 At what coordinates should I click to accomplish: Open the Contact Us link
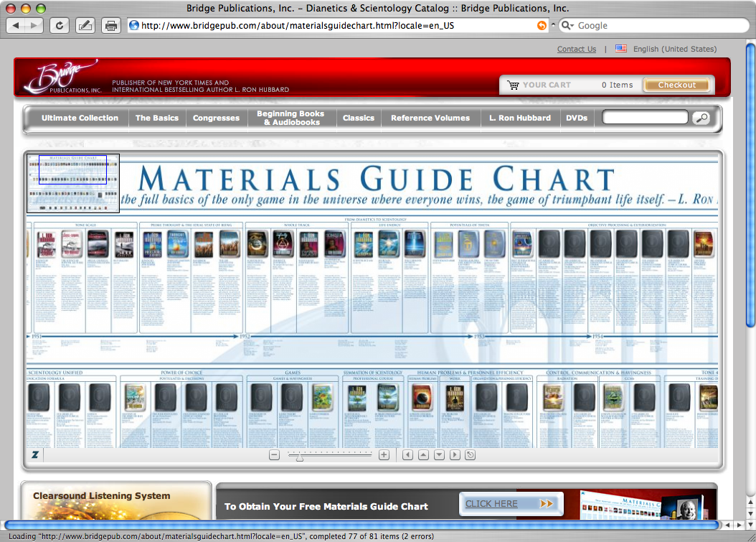(x=577, y=50)
